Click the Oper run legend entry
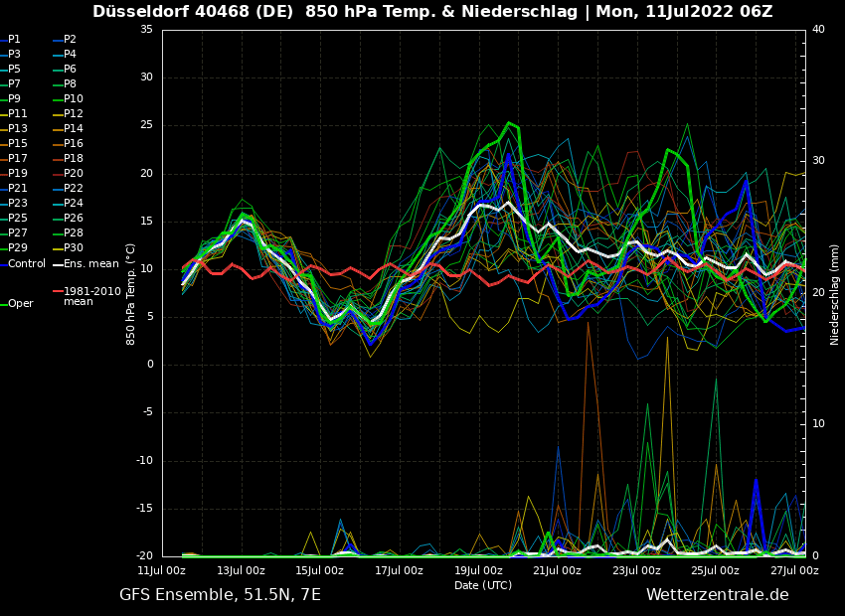The height and width of the screenshot is (616, 845). [x=20, y=304]
